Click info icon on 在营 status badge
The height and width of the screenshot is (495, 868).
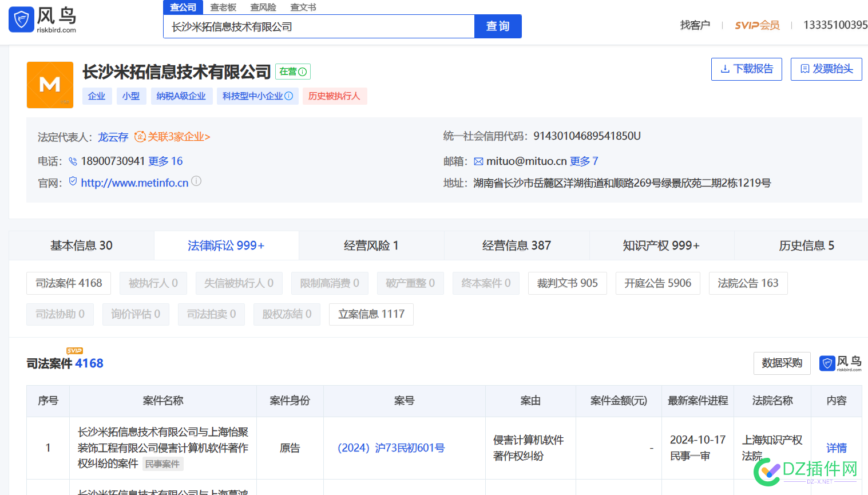[x=303, y=72]
